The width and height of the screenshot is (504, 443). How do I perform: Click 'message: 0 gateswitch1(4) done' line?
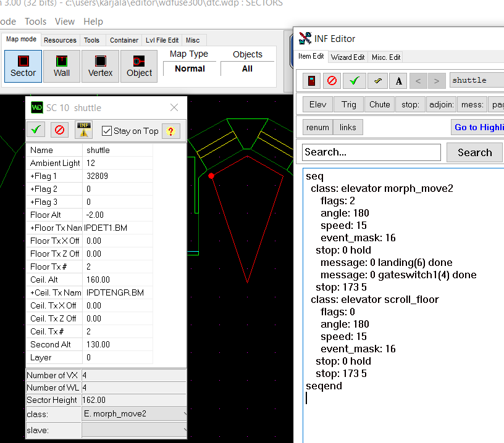click(398, 275)
